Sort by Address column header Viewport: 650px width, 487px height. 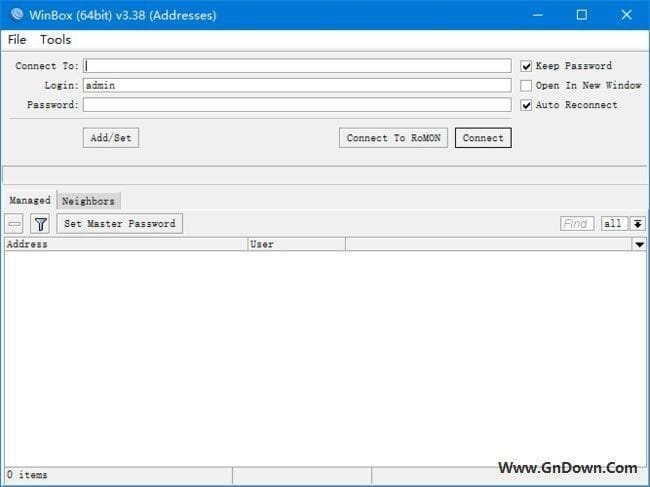click(126, 244)
